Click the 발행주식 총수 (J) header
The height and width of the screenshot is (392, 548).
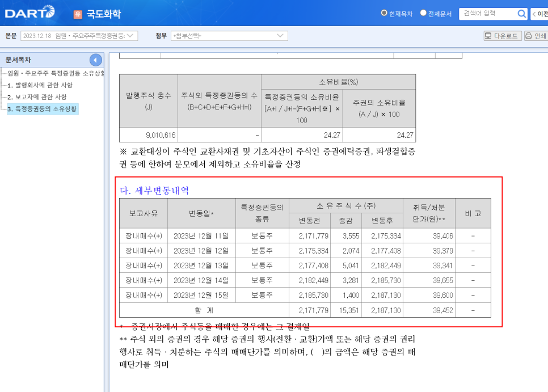click(x=149, y=101)
